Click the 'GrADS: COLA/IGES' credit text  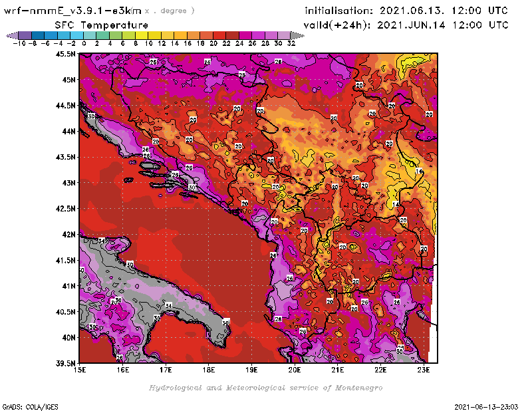click(x=30, y=407)
